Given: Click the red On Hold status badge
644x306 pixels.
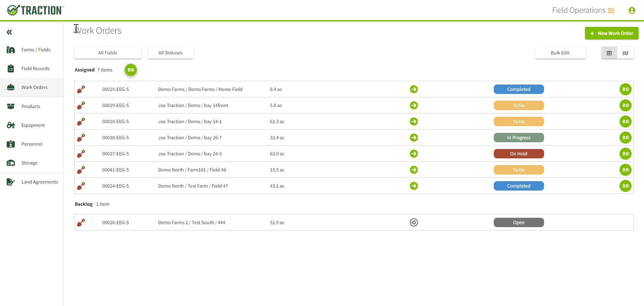Looking at the screenshot, I should [x=519, y=154].
